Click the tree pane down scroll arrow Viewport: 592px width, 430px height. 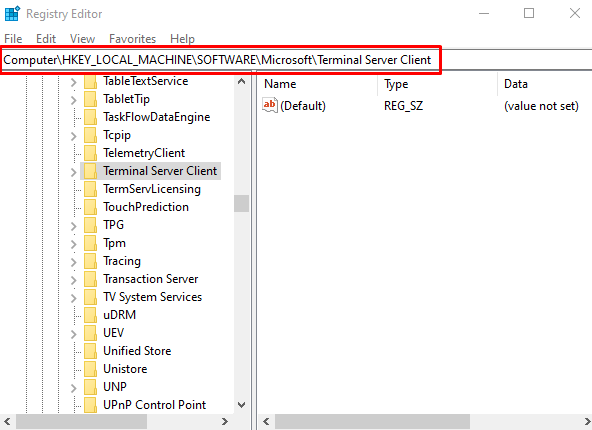click(242, 405)
